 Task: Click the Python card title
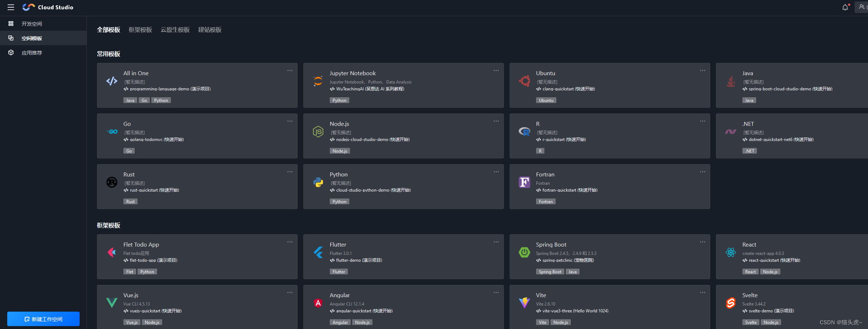[x=339, y=175]
